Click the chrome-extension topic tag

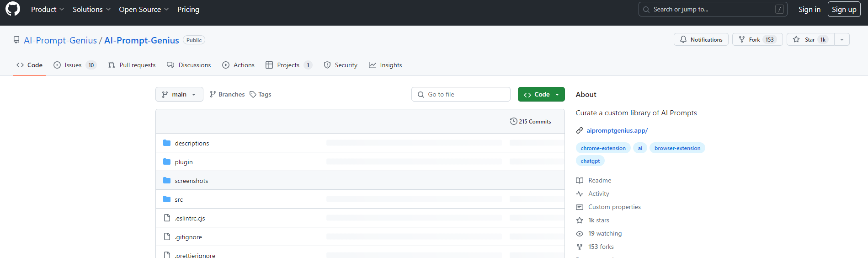pyautogui.click(x=603, y=148)
